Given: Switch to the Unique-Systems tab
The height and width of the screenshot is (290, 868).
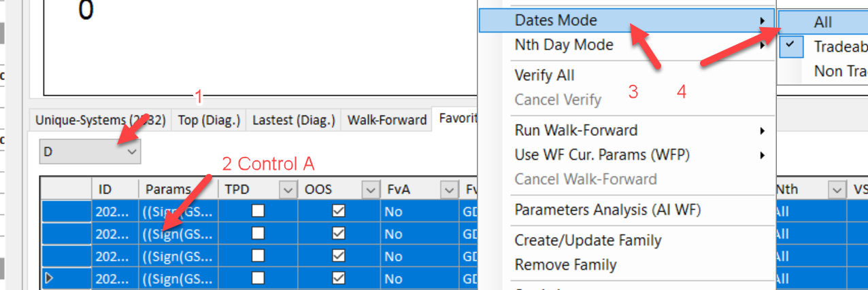Looking at the screenshot, I should coord(100,120).
